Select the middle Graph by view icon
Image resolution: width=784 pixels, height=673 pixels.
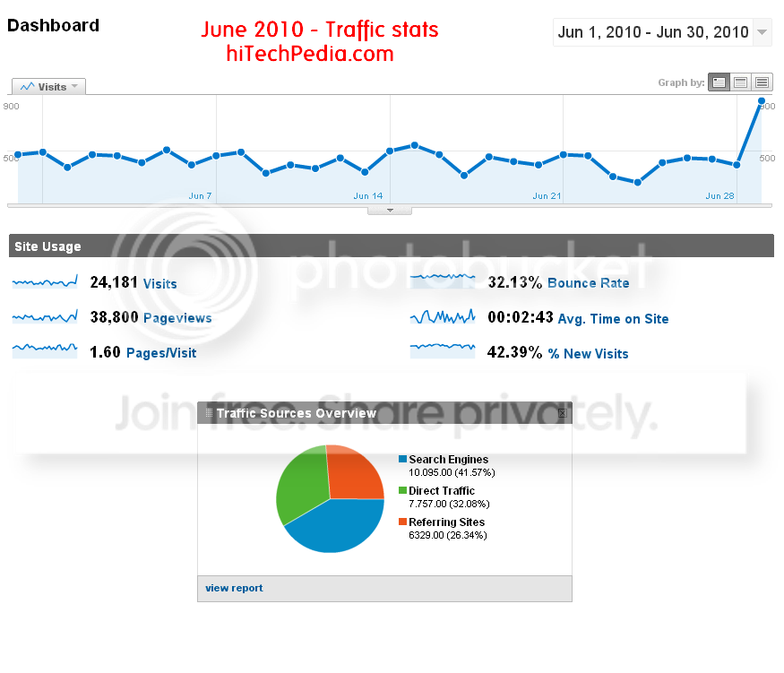(740, 82)
